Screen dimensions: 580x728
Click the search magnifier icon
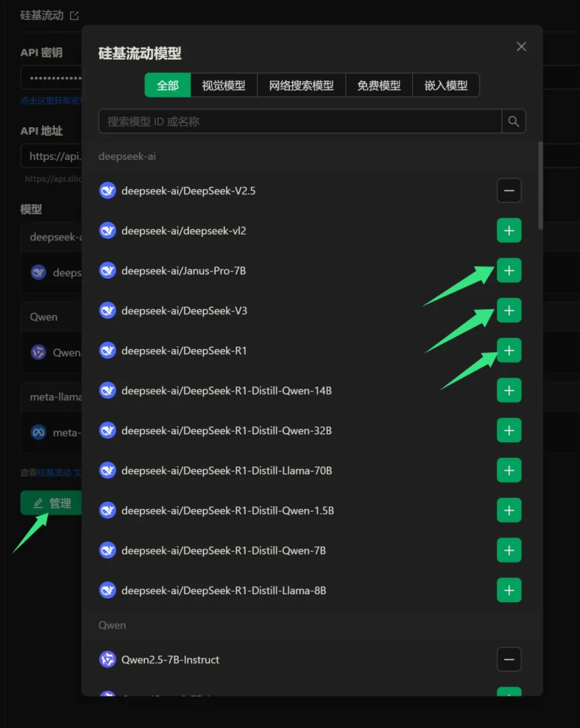(514, 121)
